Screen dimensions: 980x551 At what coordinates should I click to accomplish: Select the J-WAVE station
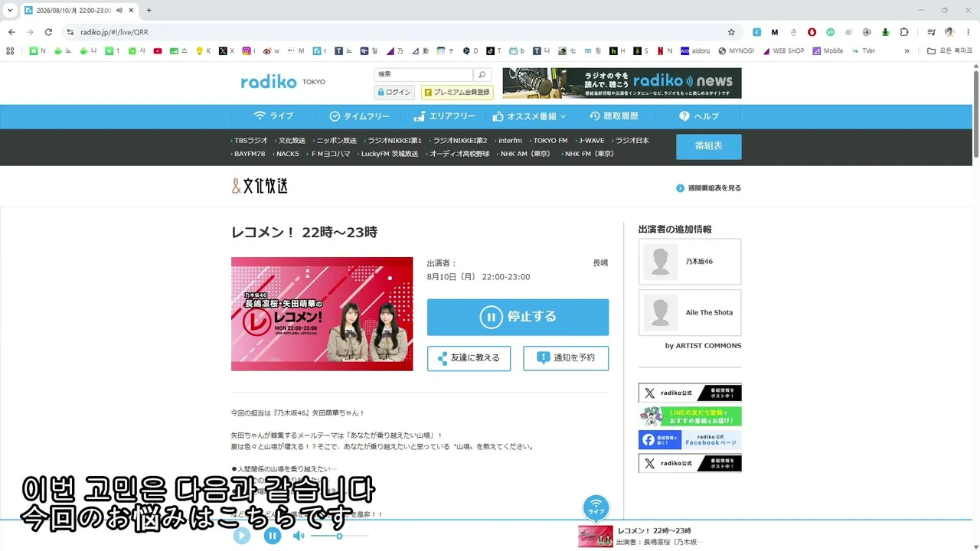pyautogui.click(x=590, y=141)
